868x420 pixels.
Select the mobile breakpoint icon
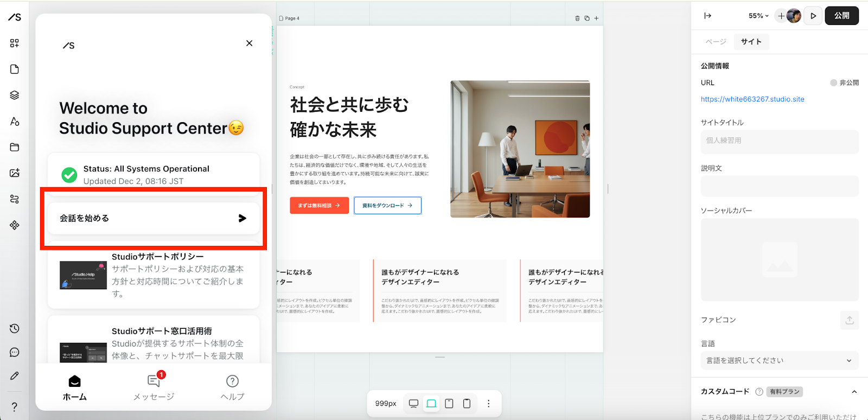[x=467, y=404]
